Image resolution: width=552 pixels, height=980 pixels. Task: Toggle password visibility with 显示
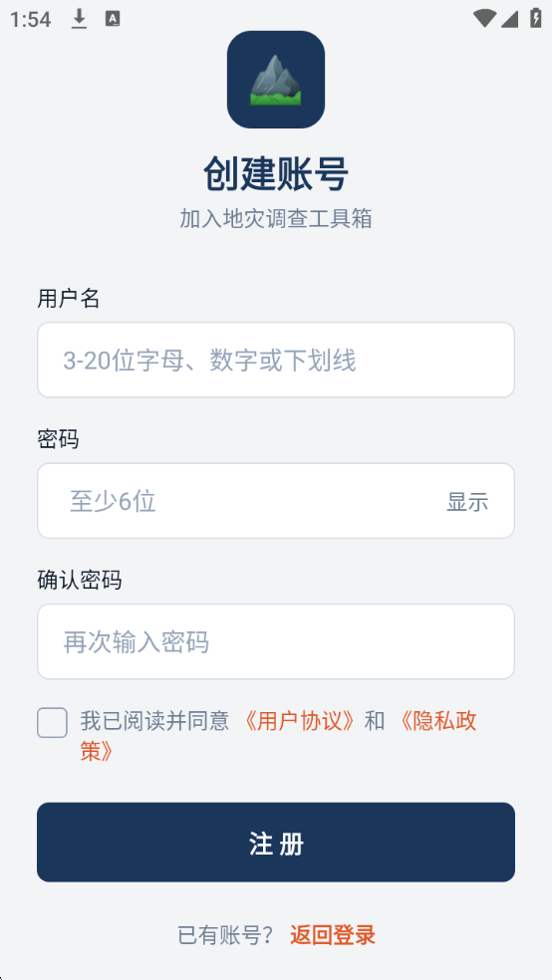click(467, 501)
